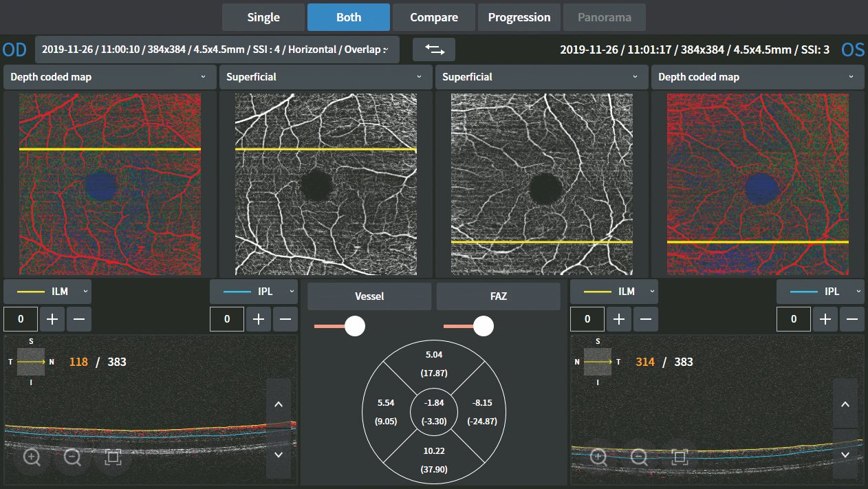Increase the OD ILM offset with plus

(x=52, y=319)
